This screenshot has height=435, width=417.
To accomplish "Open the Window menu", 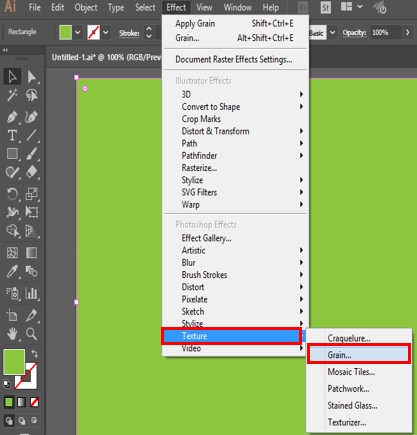I will pos(237,7).
